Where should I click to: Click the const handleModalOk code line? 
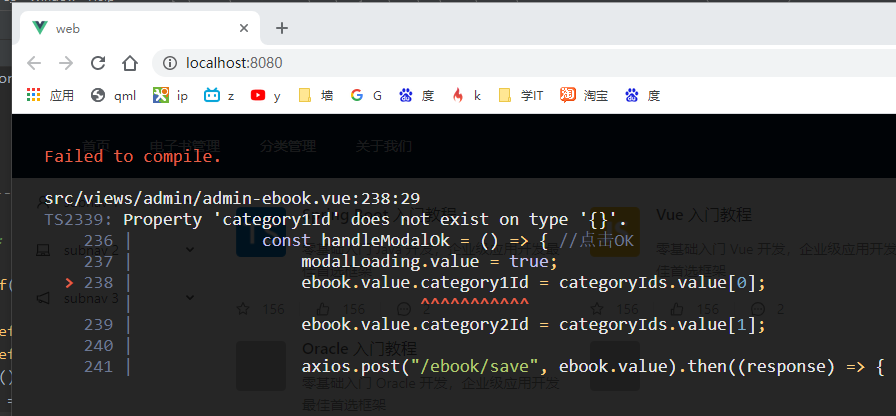448,241
